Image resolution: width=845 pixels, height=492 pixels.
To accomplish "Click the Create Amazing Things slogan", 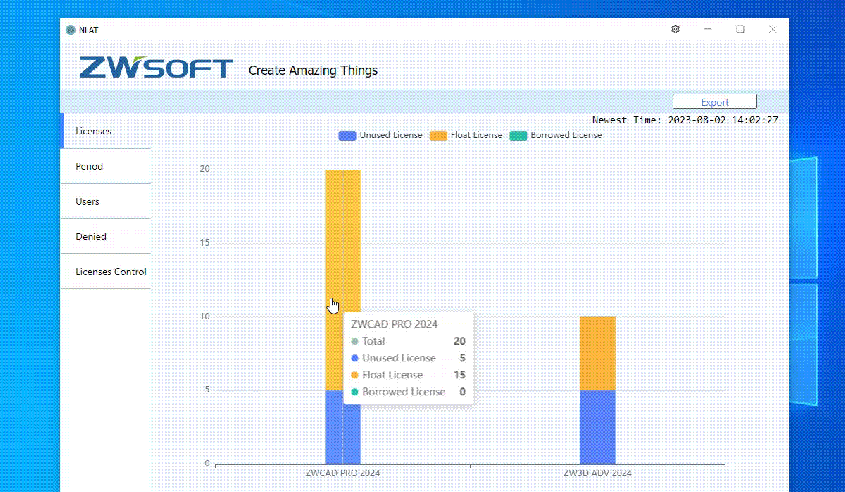I will tap(313, 71).
